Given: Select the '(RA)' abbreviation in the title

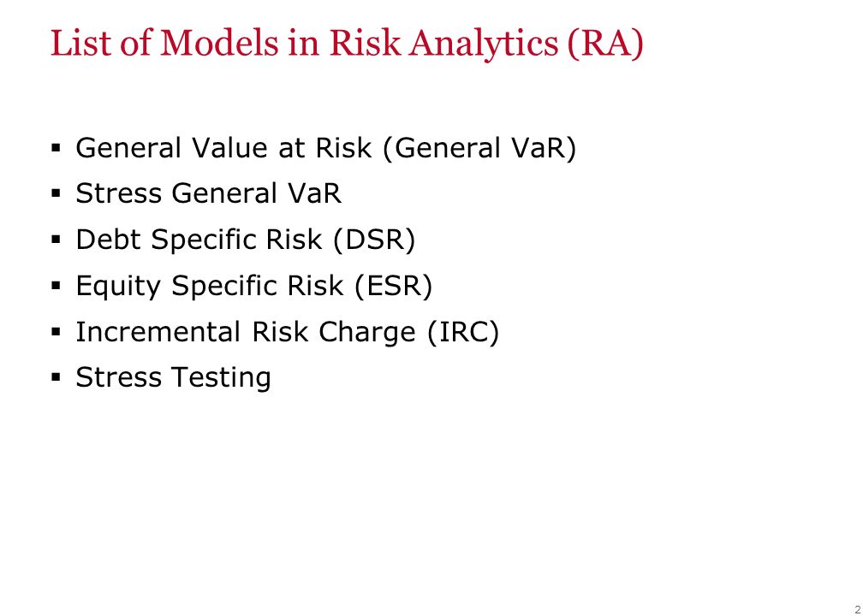Looking at the screenshot, I should click(x=604, y=44).
